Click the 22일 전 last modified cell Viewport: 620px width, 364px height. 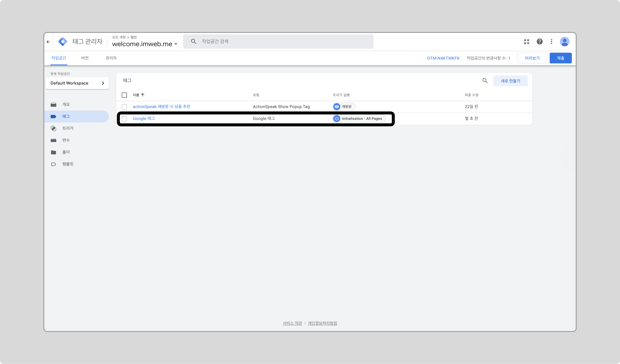pyautogui.click(x=471, y=107)
